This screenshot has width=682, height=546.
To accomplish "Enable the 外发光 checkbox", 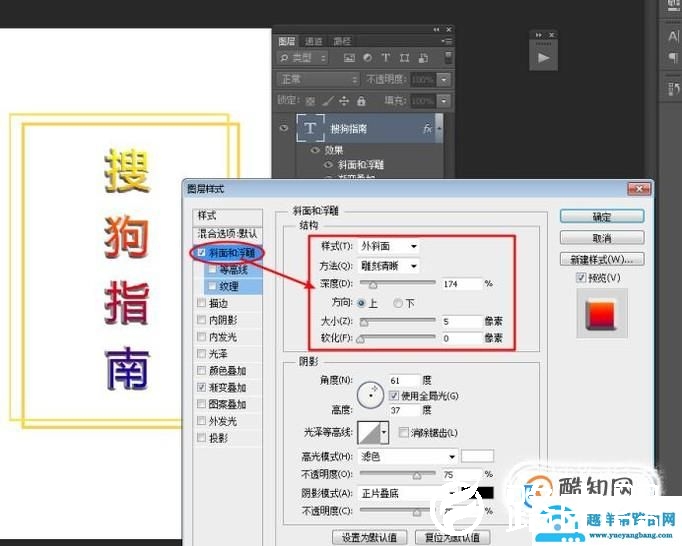I will tap(201, 421).
